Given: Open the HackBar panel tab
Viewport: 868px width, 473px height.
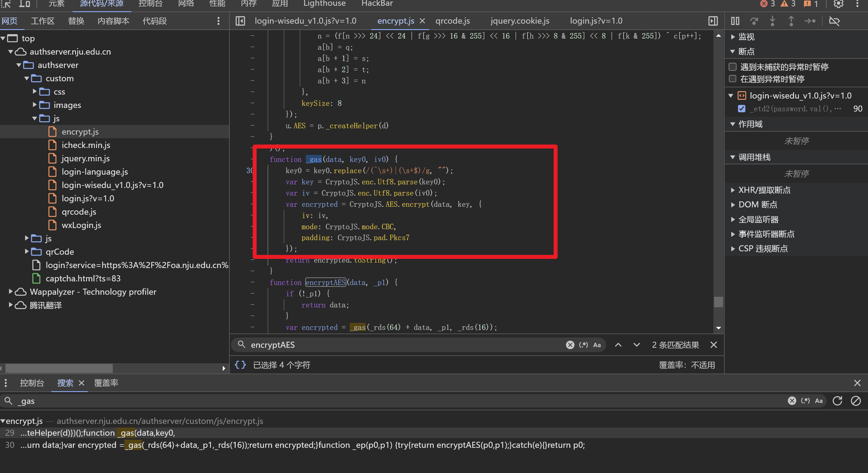Looking at the screenshot, I should point(377,4).
